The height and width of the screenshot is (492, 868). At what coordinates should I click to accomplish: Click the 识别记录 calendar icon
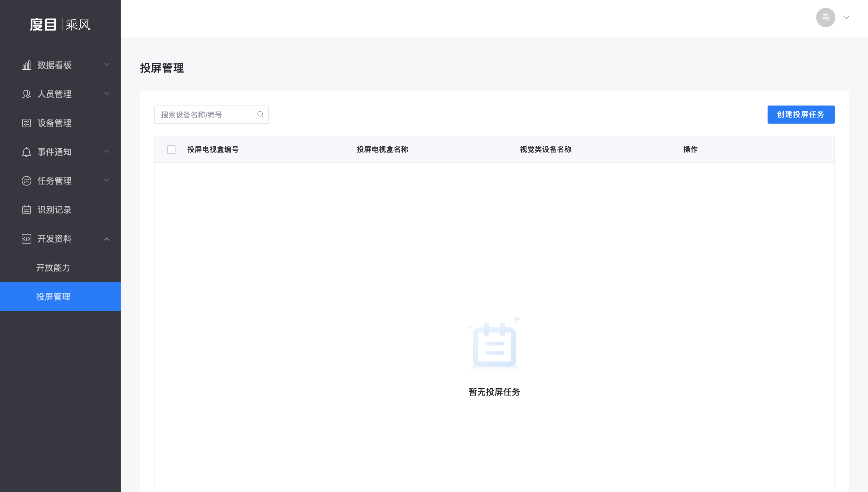pos(26,210)
